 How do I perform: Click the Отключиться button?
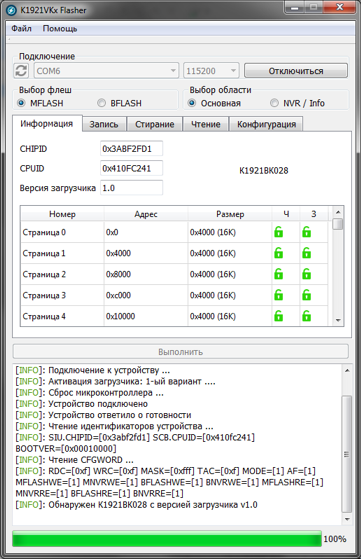[296, 71]
